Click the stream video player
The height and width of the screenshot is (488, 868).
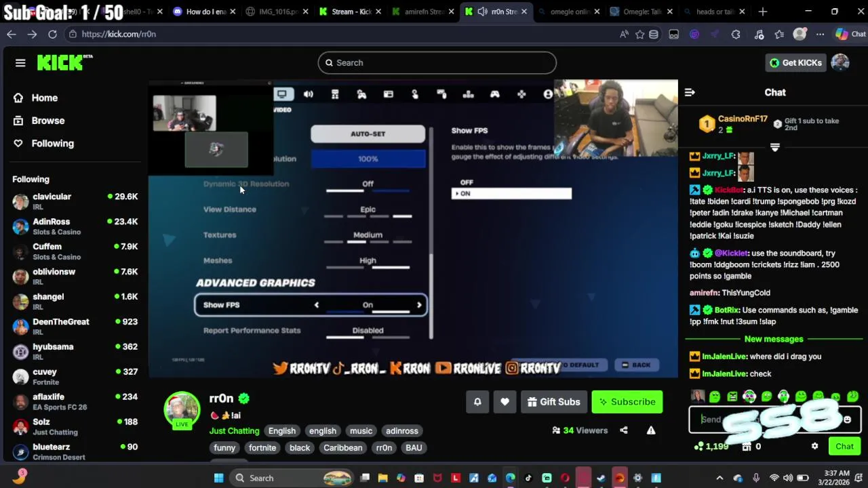(413, 228)
